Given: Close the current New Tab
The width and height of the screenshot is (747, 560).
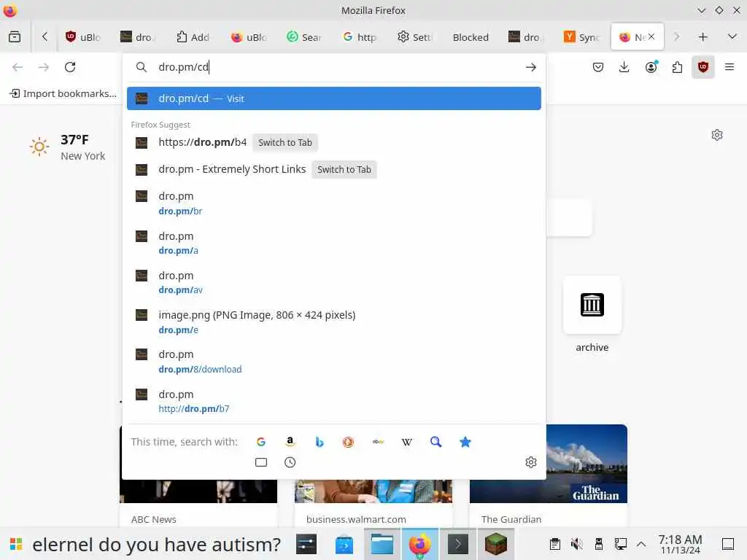Looking at the screenshot, I should pos(651,36).
